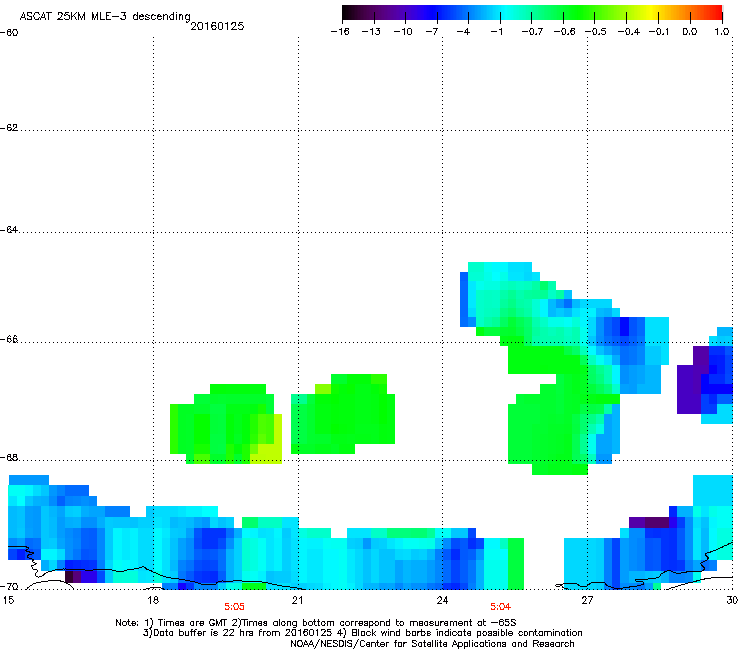Click the -10 colorbar tick label

[x=403, y=32]
